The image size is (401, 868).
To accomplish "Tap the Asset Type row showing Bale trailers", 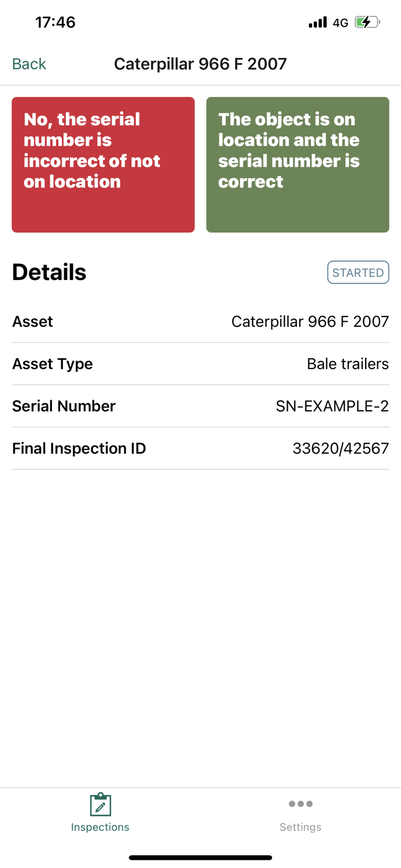I will point(200,363).
